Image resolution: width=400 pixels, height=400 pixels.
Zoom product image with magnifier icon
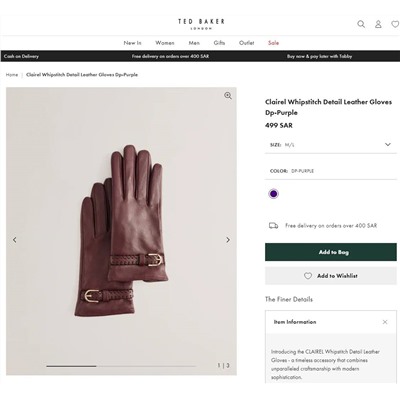[228, 96]
